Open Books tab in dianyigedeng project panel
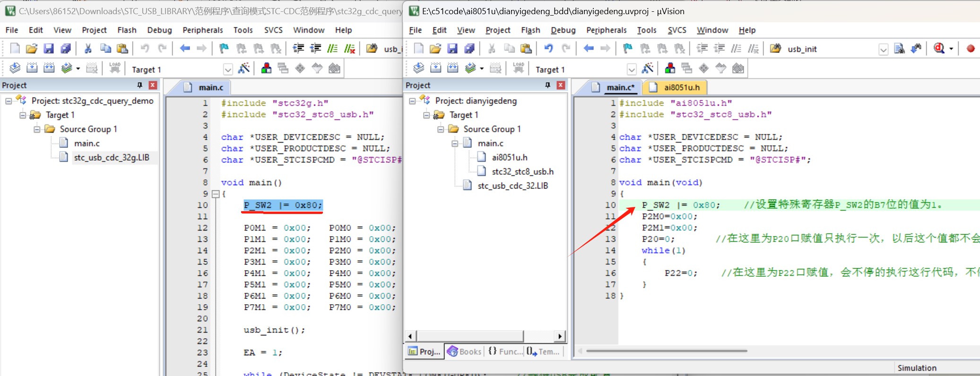980x376 pixels. point(464,351)
